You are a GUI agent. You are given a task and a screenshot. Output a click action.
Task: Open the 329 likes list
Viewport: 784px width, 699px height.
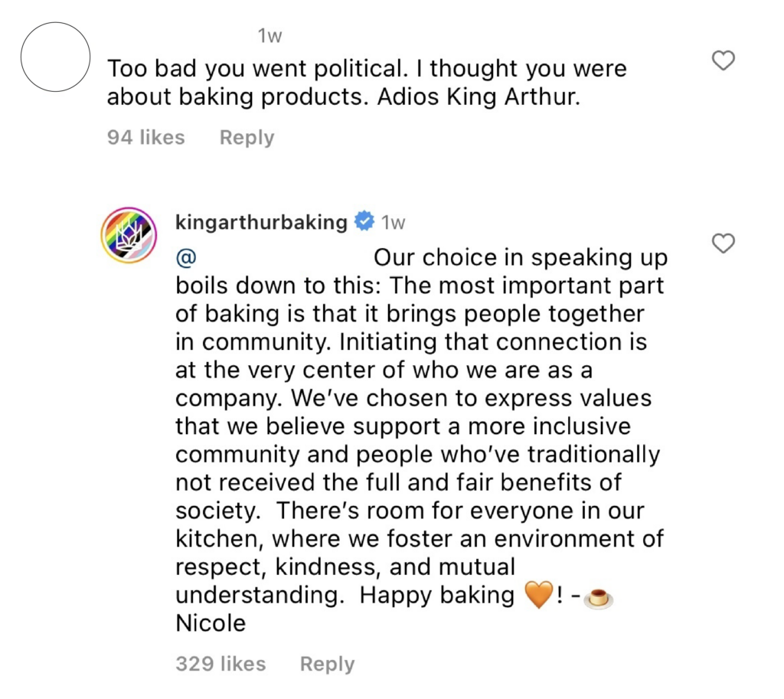pos(220,664)
